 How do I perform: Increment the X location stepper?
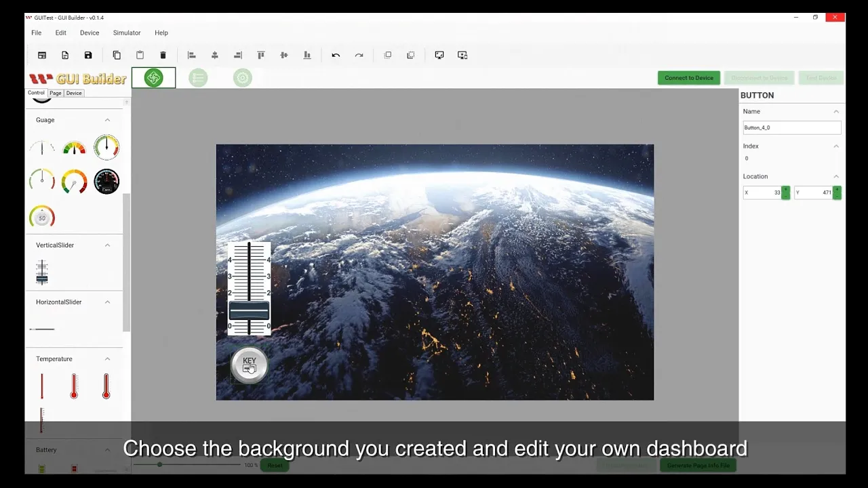point(786,190)
